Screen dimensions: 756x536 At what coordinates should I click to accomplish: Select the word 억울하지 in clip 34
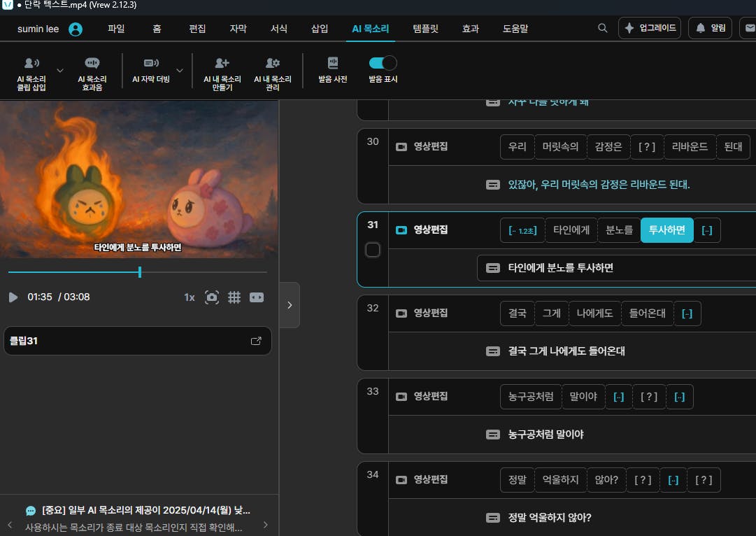pos(560,480)
